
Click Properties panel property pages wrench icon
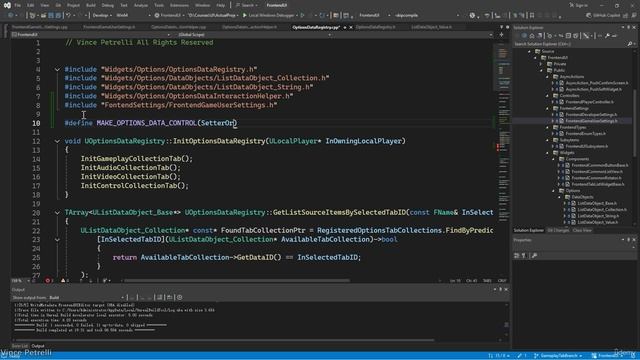[x=534, y=256]
